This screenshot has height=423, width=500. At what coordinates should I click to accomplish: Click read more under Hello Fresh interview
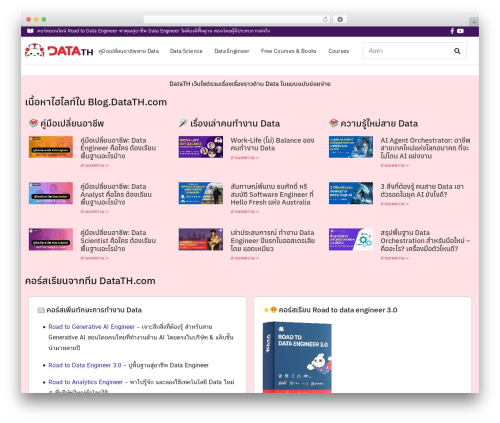coord(244,212)
